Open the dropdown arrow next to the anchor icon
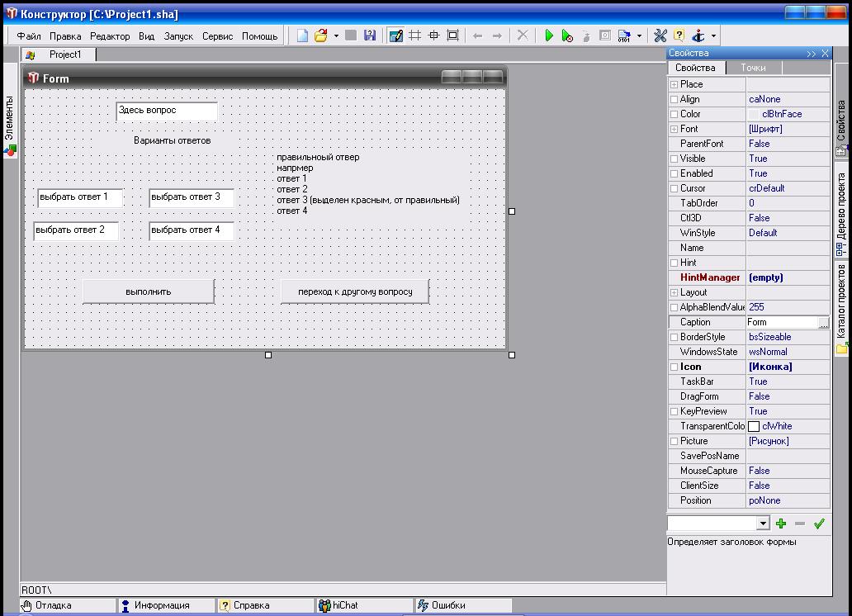The height and width of the screenshot is (616, 852). pyautogui.click(x=713, y=36)
